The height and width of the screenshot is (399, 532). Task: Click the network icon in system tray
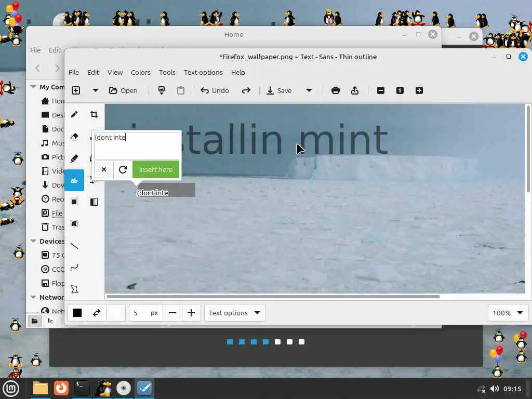click(x=482, y=389)
